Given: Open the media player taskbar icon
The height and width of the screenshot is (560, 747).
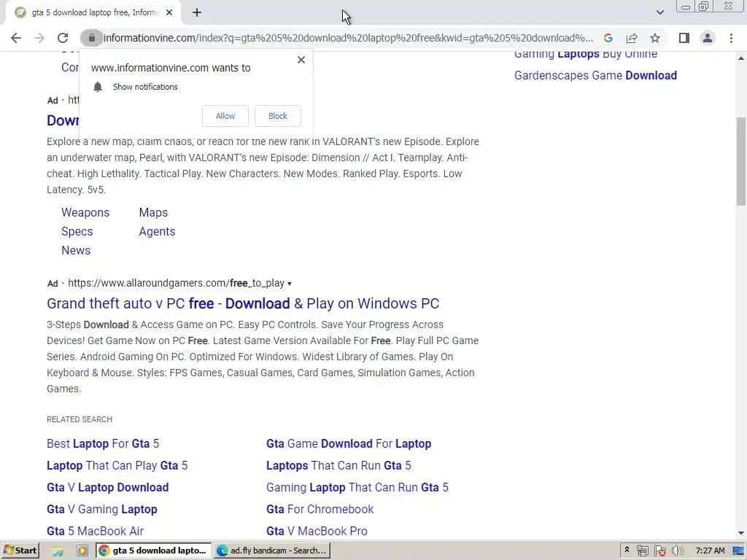Looking at the screenshot, I should point(82,551).
